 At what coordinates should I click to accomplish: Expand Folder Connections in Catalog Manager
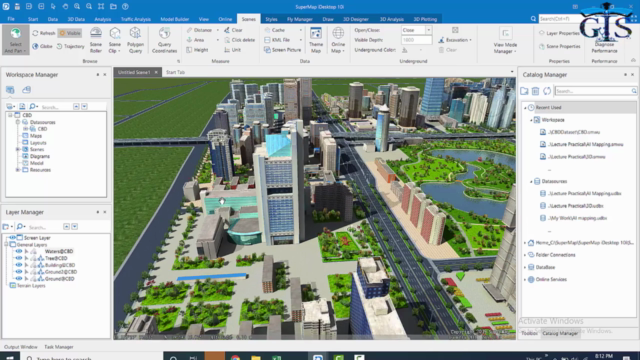(525, 255)
